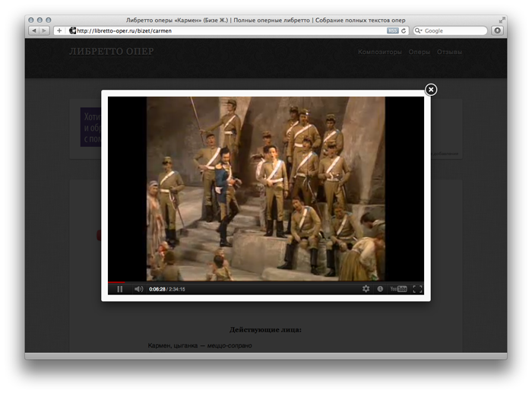Open video settings gear in player
The height and width of the screenshot is (394, 532).
[366, 289]
